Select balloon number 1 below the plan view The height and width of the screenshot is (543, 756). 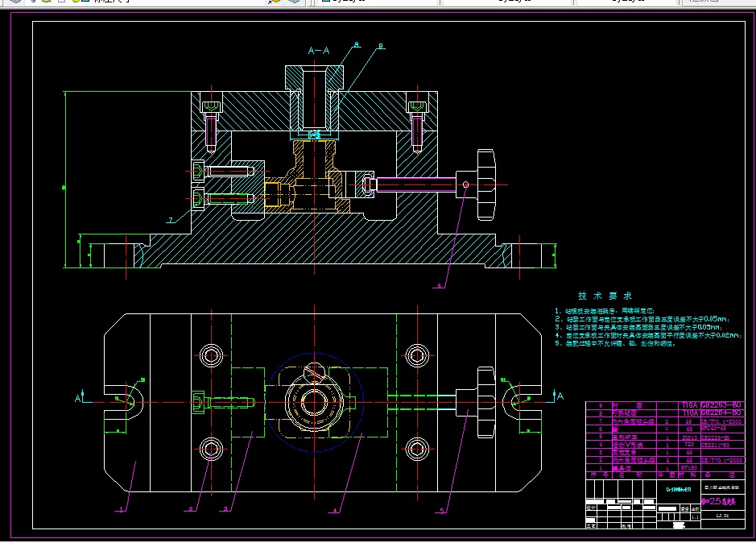[x=122, y=508]
